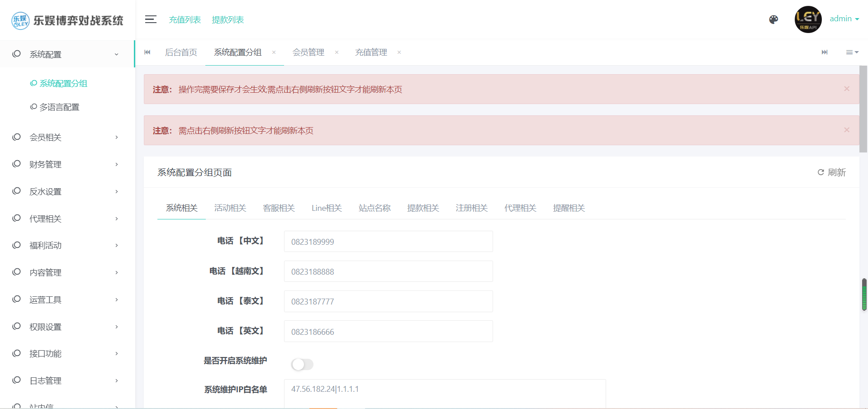The width and height of the screenshot is (868, 409).
Task: Expand the 会员相关 sidebar menu
Action: pos(67,137)
